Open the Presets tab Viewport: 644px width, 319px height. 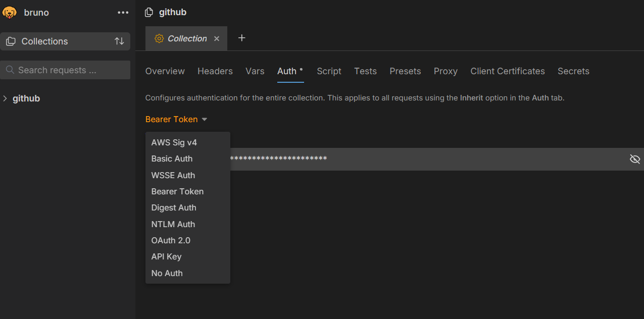point(405,71)
